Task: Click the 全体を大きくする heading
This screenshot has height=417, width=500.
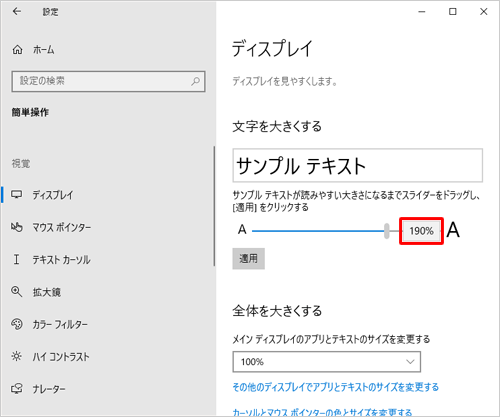Action: pyautogui.click(x=277, y=311)
